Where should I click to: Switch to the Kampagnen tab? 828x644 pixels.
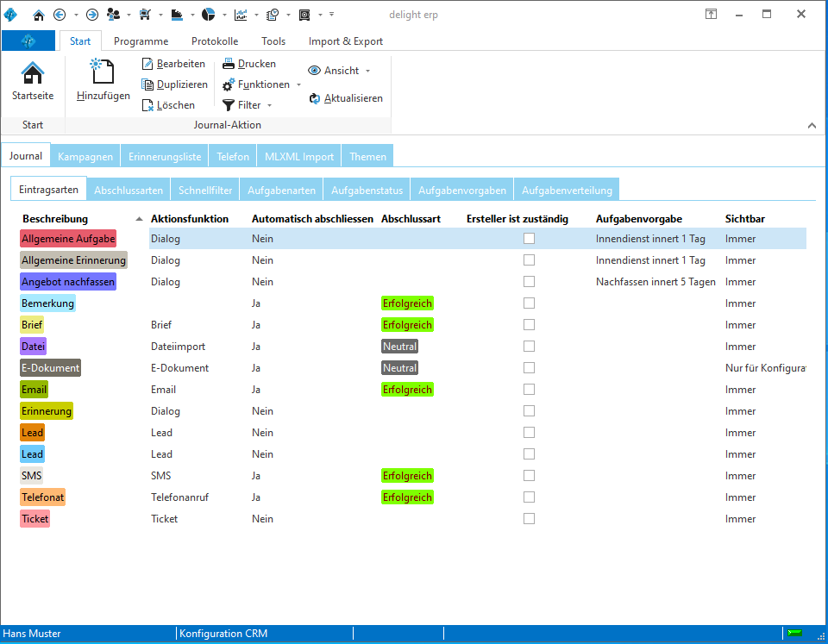(x=85, y=156)
